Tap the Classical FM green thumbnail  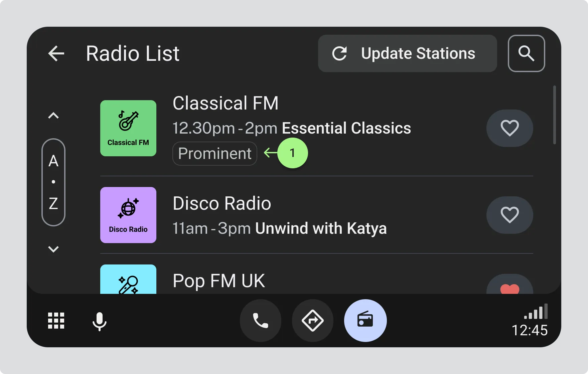(x=128, y=128)
